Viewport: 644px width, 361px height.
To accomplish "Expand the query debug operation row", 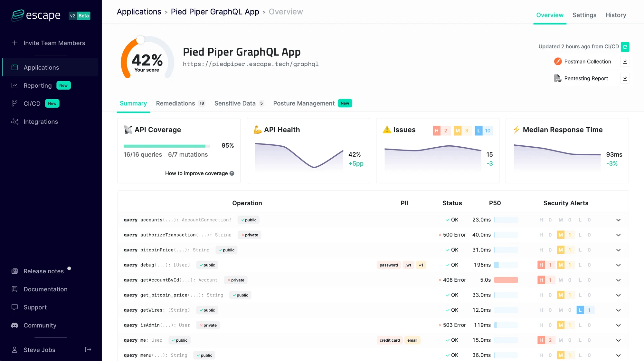I will (618, 265).
